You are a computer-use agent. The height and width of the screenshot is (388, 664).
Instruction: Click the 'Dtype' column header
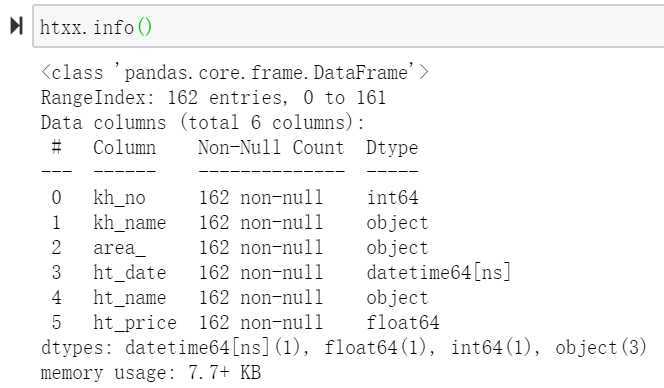(x=392, y=148)
